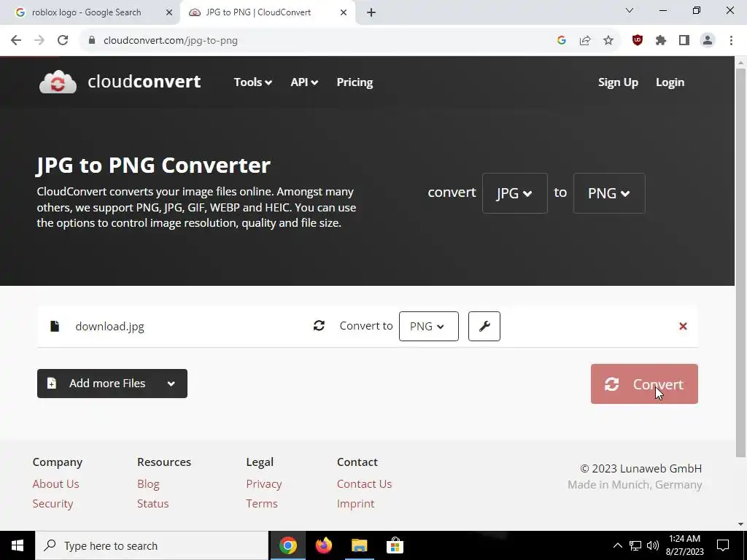
Task: Open the Blog link
Action: 148,484
